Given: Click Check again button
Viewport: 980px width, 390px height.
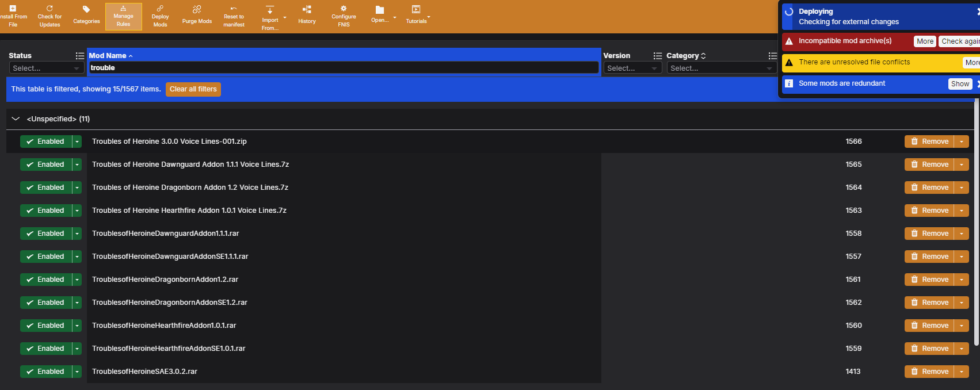Looking at the screenshot, I should (x=960, y=41).
